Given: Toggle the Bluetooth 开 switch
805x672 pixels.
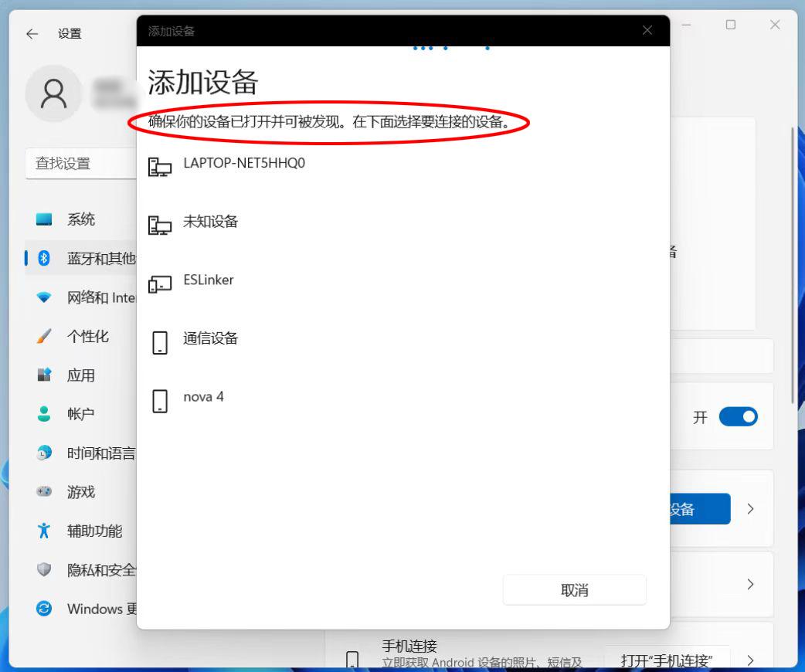Looking at the screenshot, I should tap(739, 417).
